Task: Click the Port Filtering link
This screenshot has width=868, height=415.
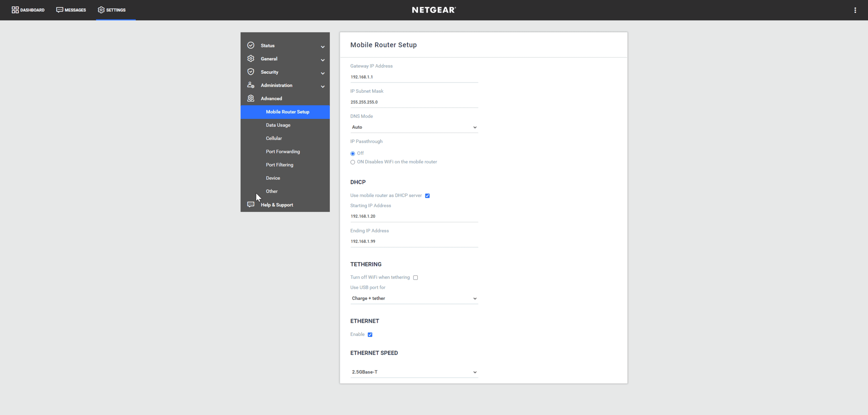Action: pos(279,165)
